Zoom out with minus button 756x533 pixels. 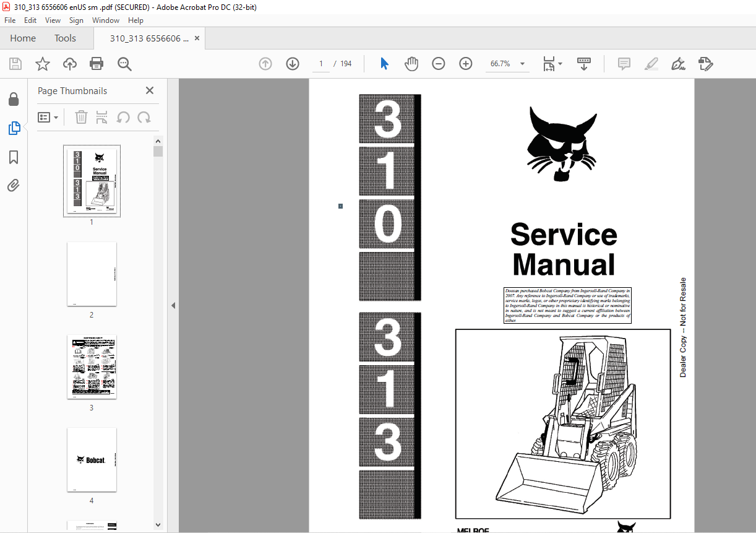(439, 64)
